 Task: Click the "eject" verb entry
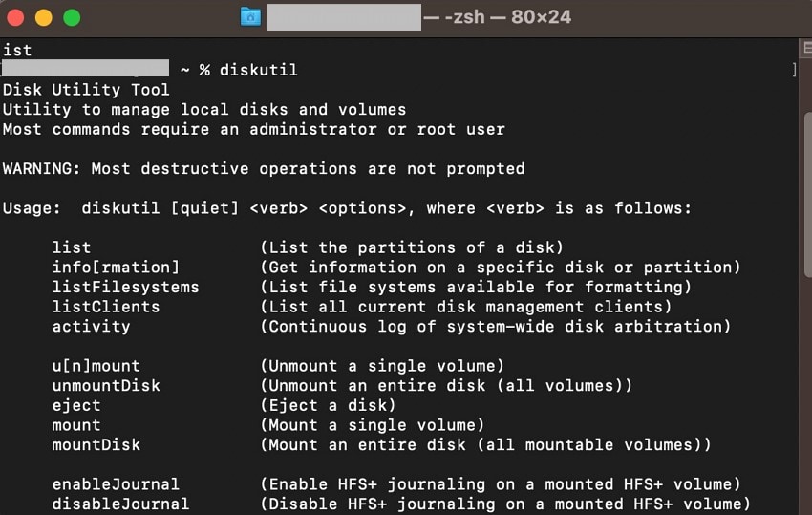[x=76, y=405]
